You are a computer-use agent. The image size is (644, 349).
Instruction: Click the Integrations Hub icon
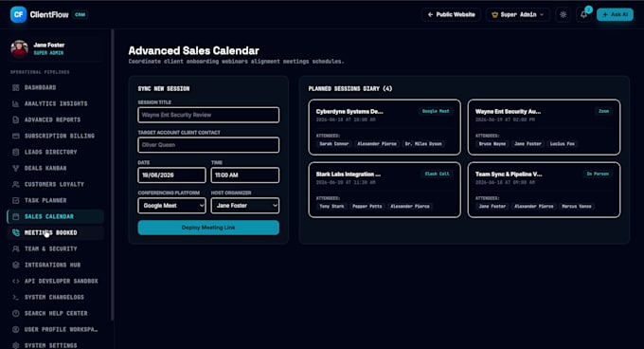coord(15,265)
